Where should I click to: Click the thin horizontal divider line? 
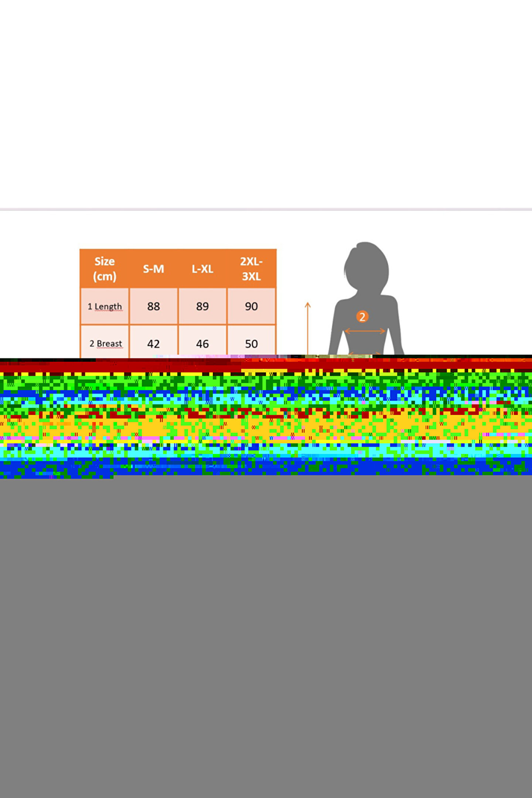[266, 209]
